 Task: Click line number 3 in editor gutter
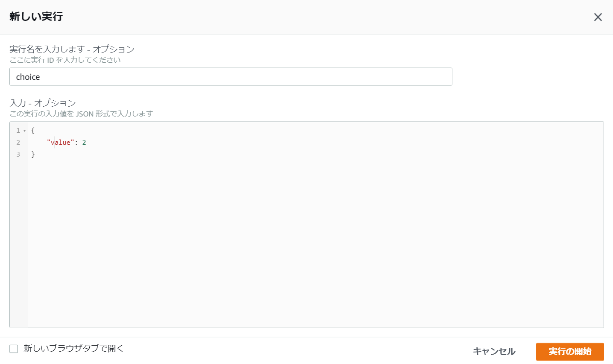[x=18, y=154]
